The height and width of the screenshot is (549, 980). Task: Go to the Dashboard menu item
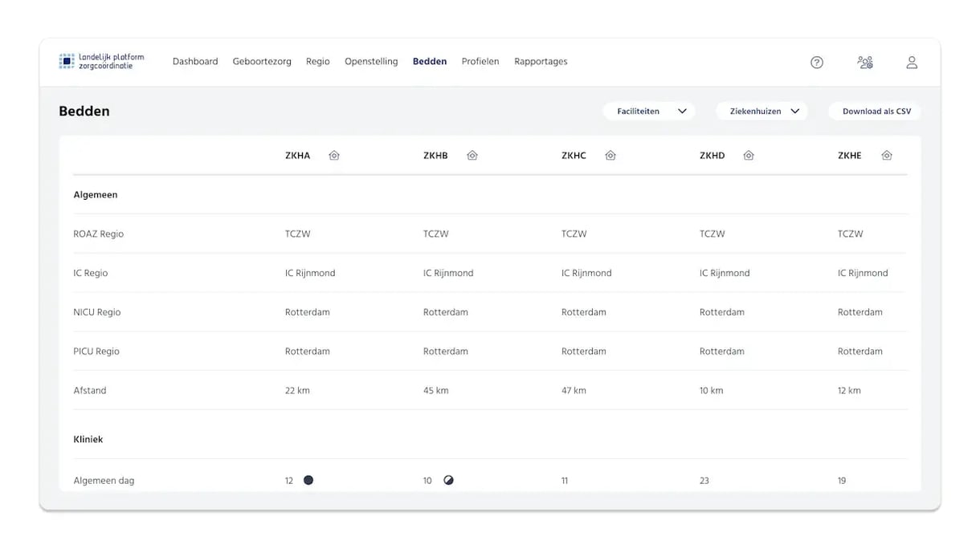point(195,62)
